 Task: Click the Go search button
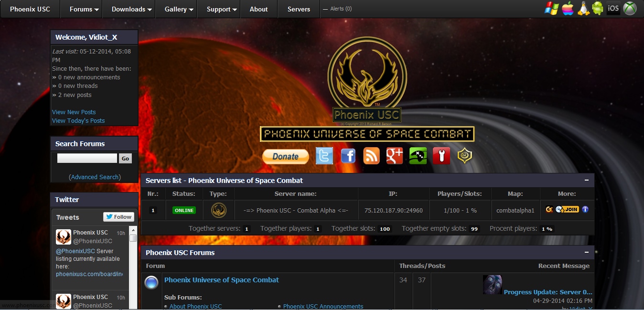[125, 159]
